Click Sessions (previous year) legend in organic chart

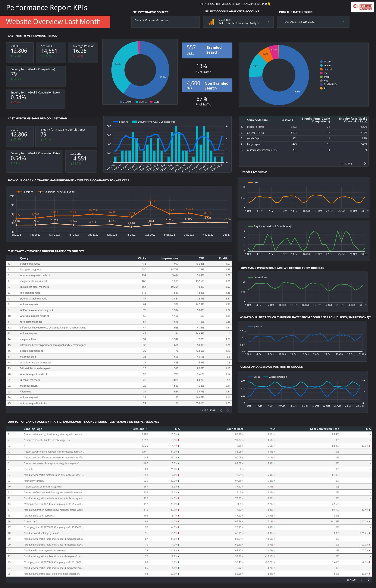click(x=56, y=192)
